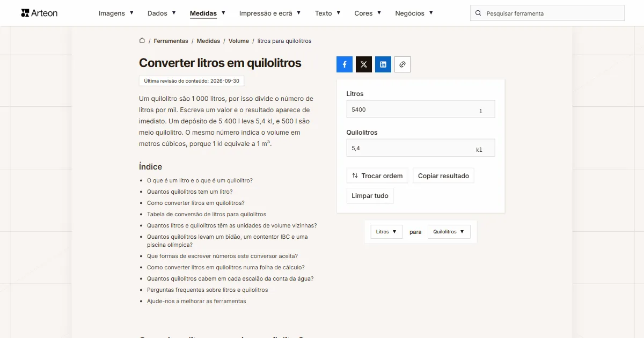The image size is (644, 338).
Task: Open the Texto menu
Action: click(327, 13)
